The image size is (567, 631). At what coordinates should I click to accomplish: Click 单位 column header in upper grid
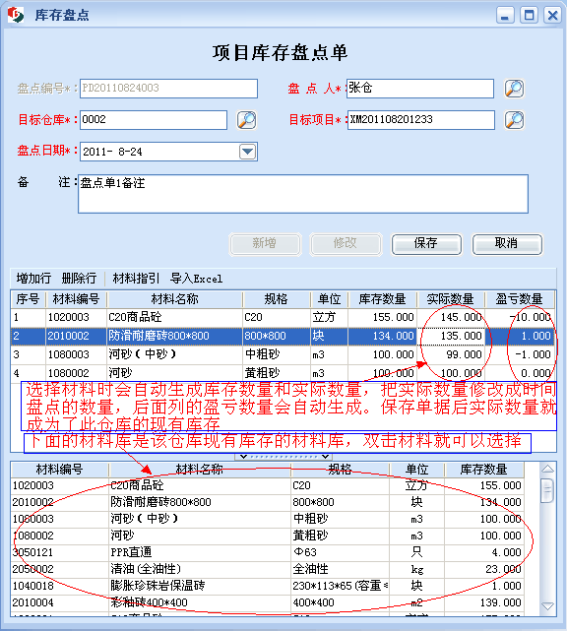pyautogui.click(x=329, y=299)
